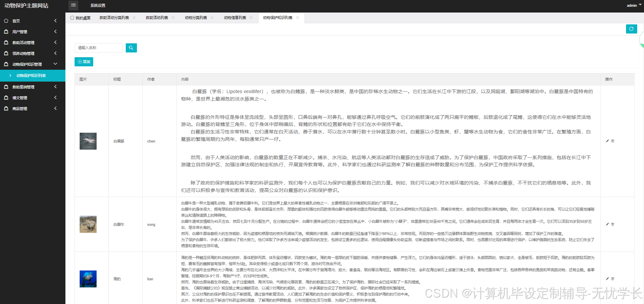Switch to the 救助活动列表 tab
This screenshot has height=304, width=644.
[157, 18]
